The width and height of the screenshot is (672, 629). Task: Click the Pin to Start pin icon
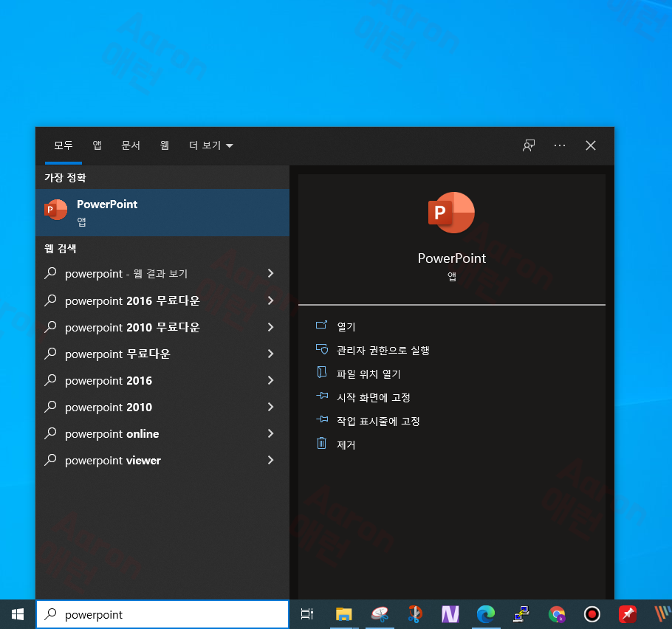(x=322, y=396)
